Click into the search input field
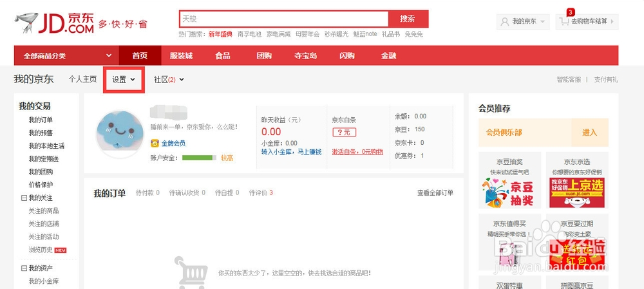Screen dimensions: 644x289 (x=284, y=19)
